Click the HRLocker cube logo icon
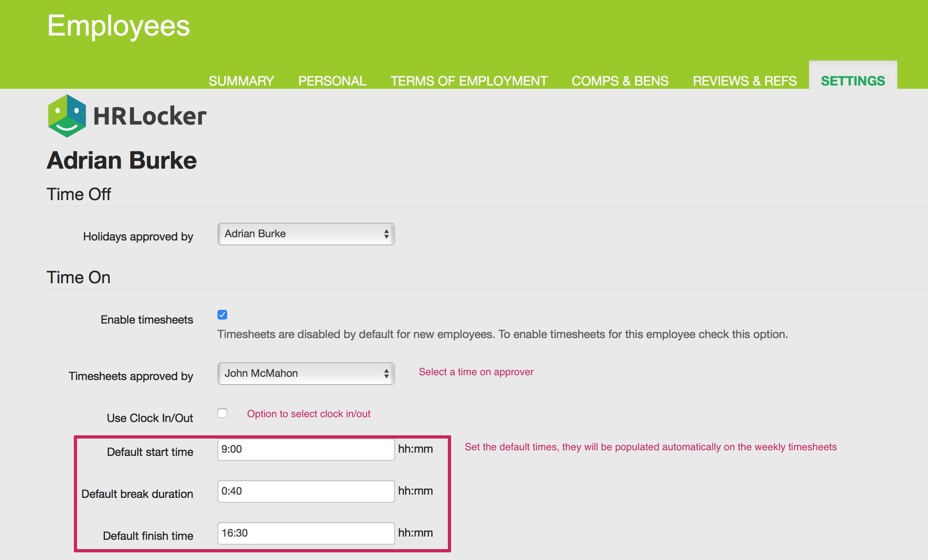 click(x=67, y=116)
